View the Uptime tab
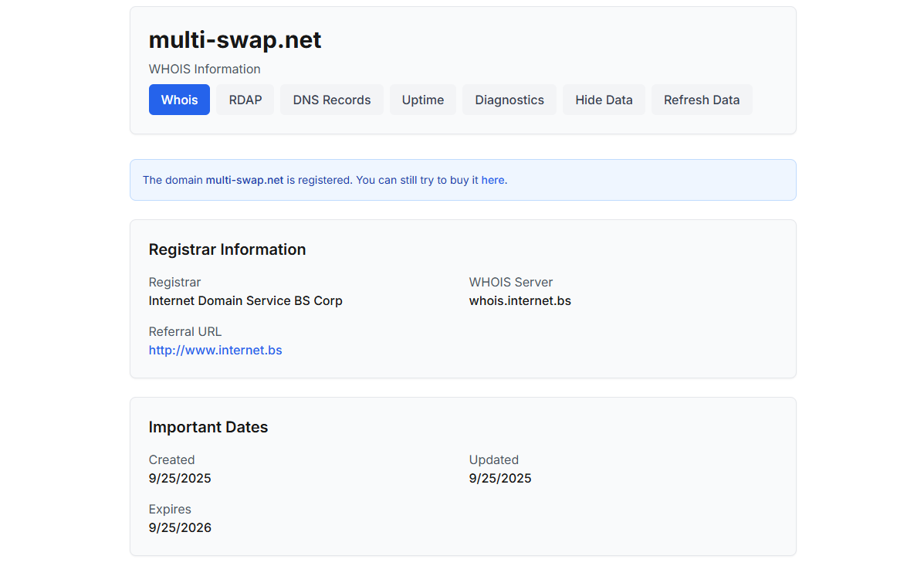Image resolution: width=924 pixels, height=566 pixels. coord(422,100)
